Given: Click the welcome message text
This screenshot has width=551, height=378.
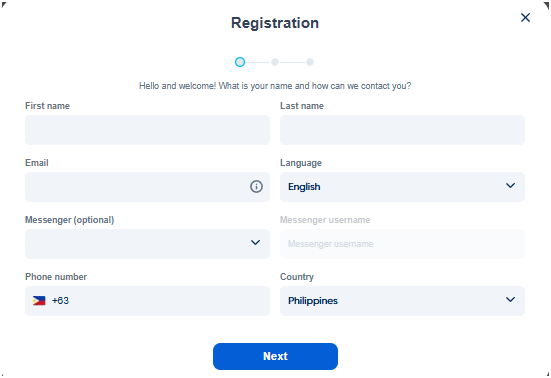Looking at the screenshot, I should click(x=275, y=86).
